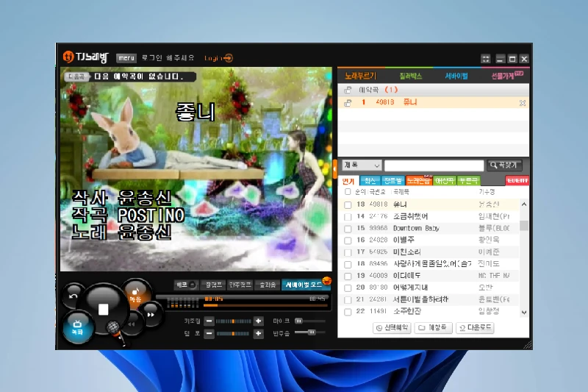Check the box for rank 13 song 40818
Viewport: 588px width, 392px height.
(x=348, y=204)
